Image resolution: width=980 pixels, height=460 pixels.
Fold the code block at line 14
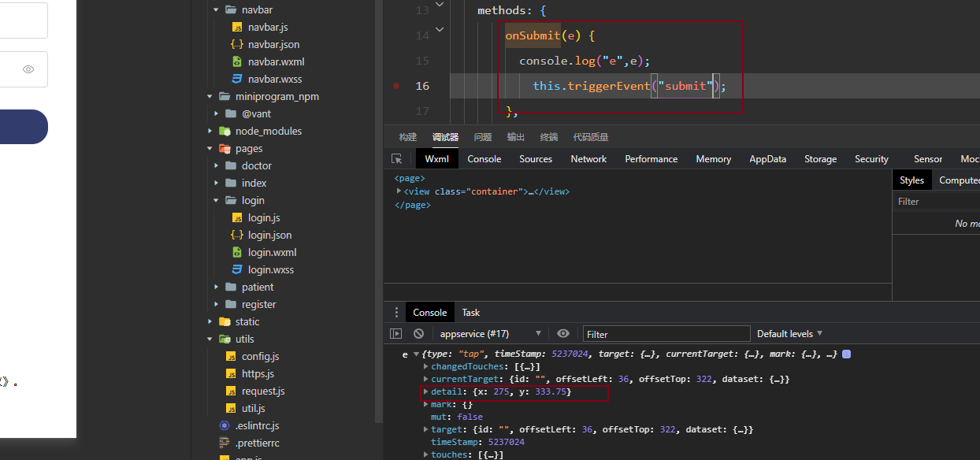pos(440,29)
